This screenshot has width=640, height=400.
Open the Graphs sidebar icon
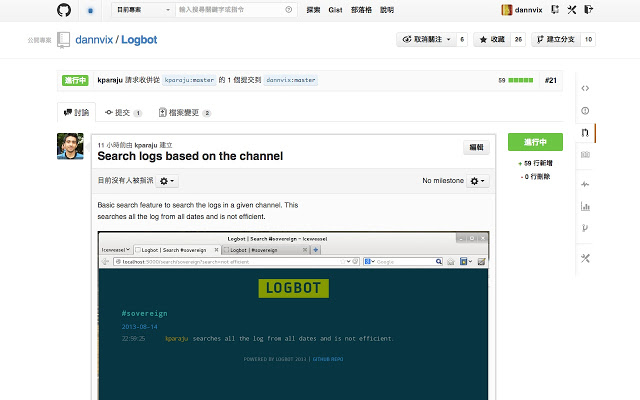[585, 207]
